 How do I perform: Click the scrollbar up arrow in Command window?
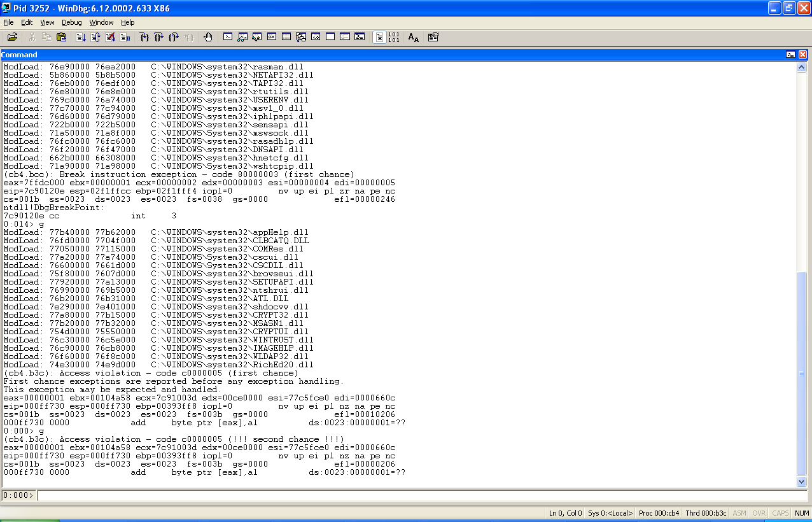802,67
